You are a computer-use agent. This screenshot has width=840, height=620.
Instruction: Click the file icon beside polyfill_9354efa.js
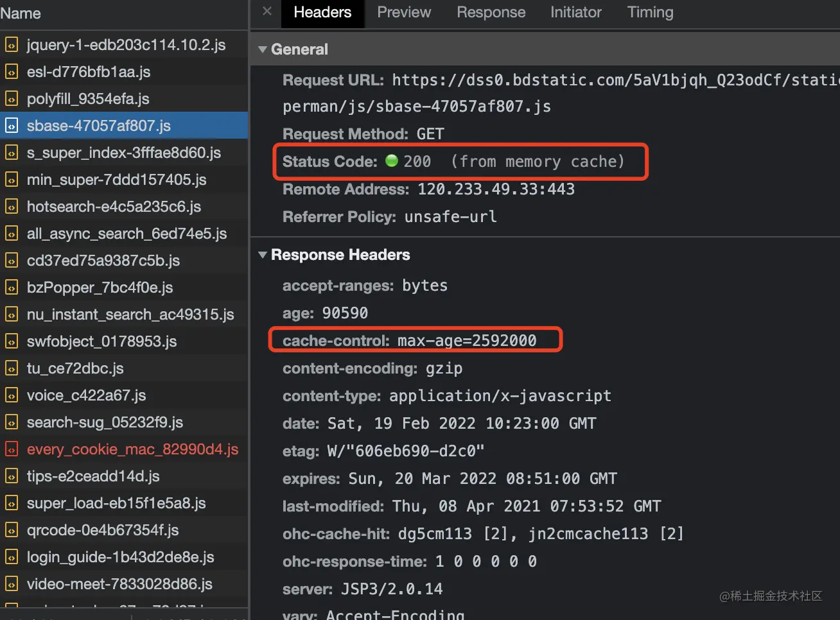tap(12, 99)
